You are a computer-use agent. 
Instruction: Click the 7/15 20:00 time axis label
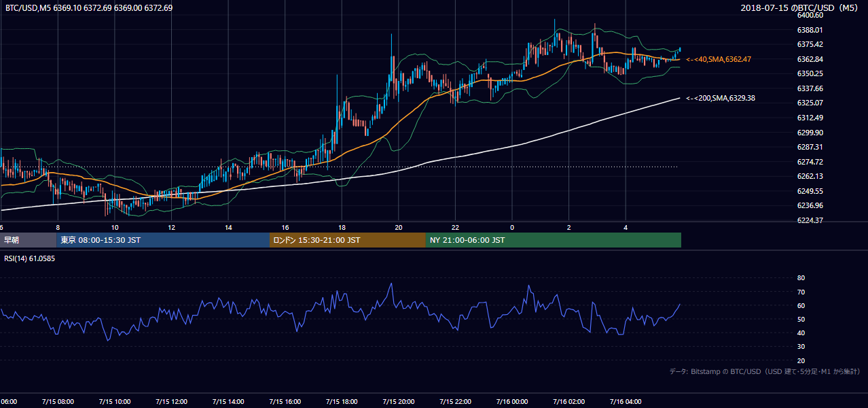click(399, 401)
